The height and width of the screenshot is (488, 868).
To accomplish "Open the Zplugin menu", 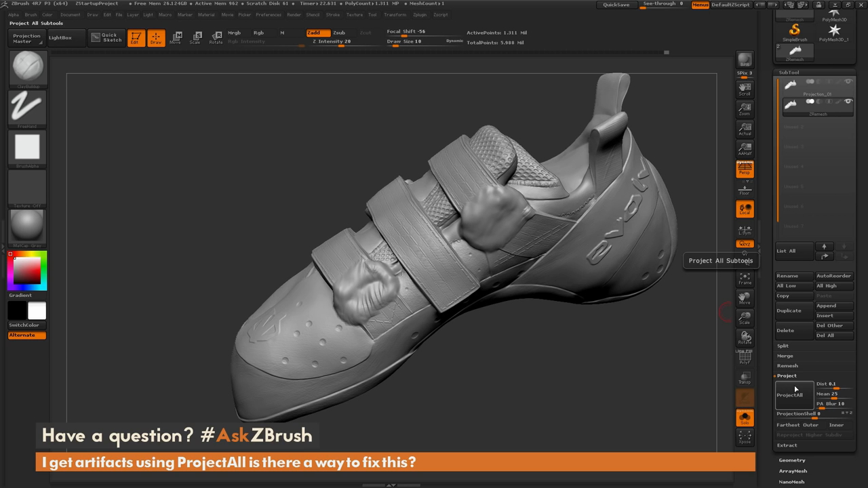I will [x=420, y=14].
